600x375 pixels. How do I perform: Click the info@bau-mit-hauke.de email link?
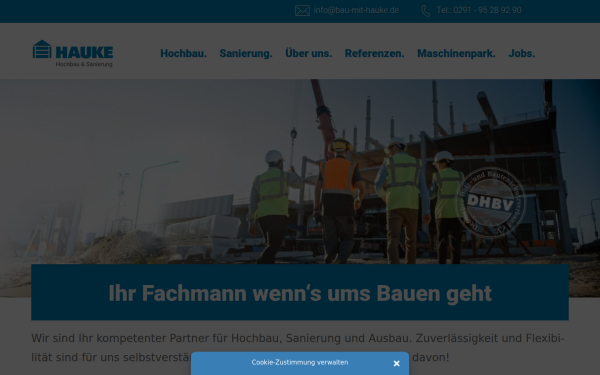(x=356, y=10)
